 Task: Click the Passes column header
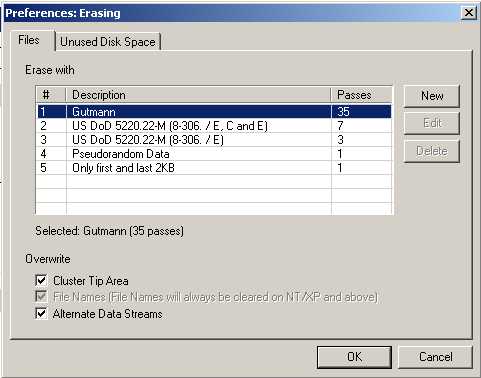click(361, 95)
